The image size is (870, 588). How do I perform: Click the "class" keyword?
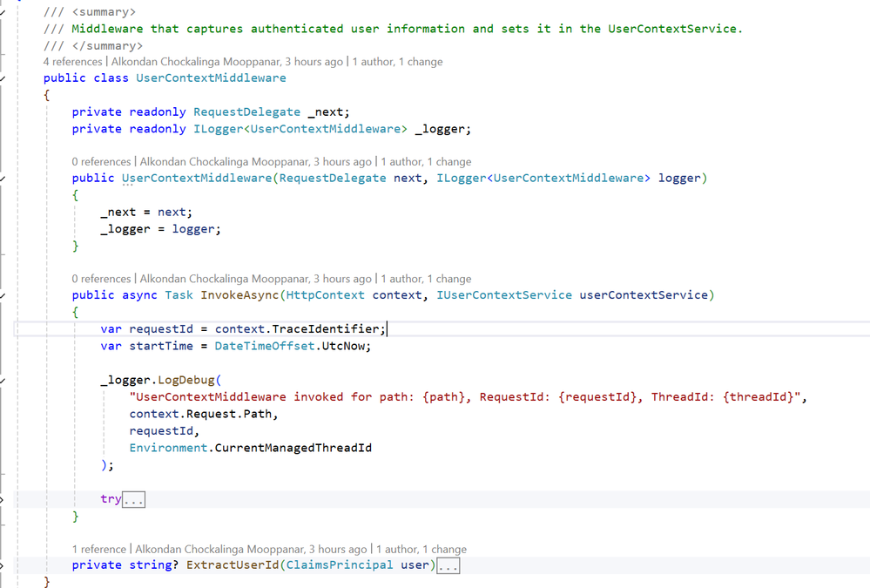point(111,78)
